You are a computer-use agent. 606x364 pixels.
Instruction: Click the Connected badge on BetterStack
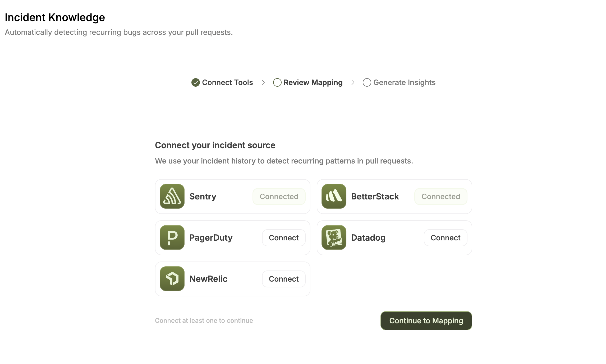[x=440, y=196]
